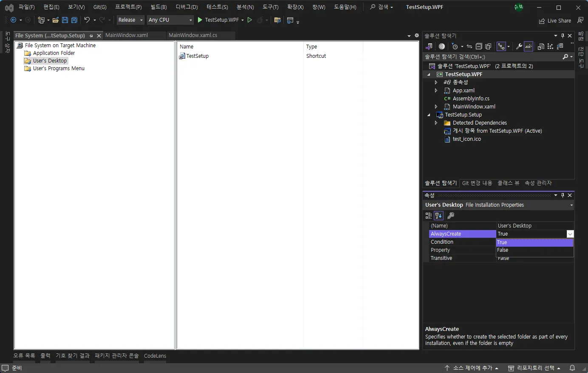588x373 pixels.
Task: Open the AlwaysCreate value dropdown arrow
Action: (570, 234)
